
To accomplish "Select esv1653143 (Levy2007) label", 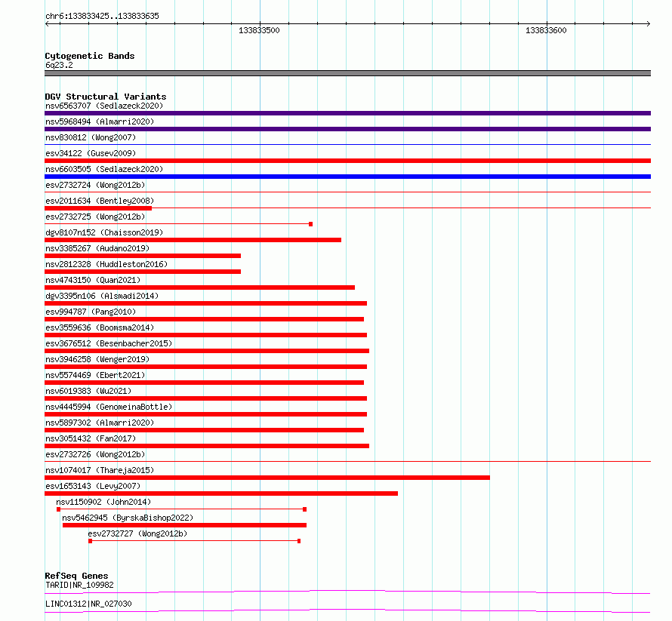I will coord(93,486).
